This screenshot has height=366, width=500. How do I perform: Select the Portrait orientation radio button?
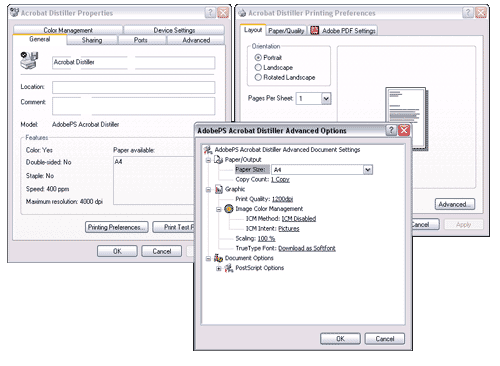258,58
